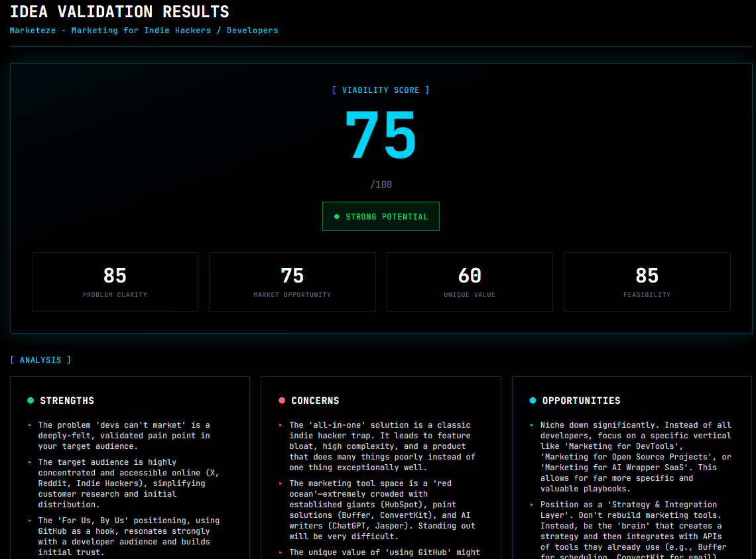Image resolution: width=756 pixels, height=559 pixels.
Task: Click the arrow marker beside the 'Strategy & Integration Layer' bullet
Action: pyautogui.click(x=532, y=505)
